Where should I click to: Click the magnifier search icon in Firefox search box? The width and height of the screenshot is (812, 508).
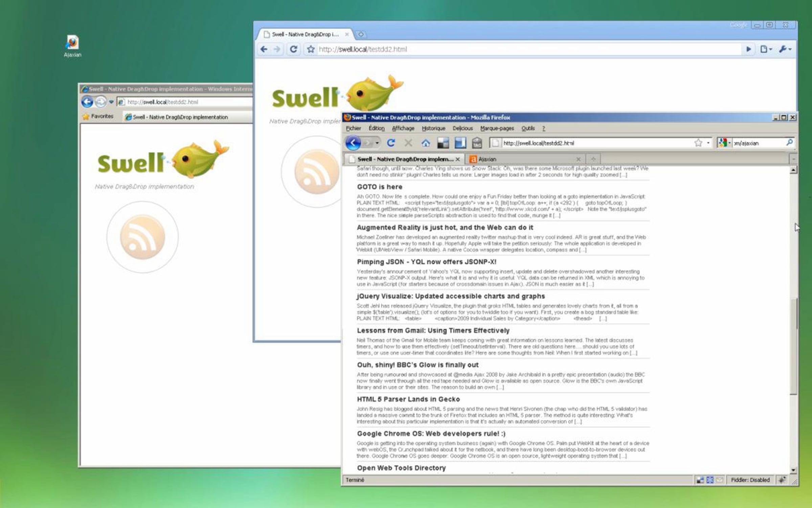tap(789, 143)
